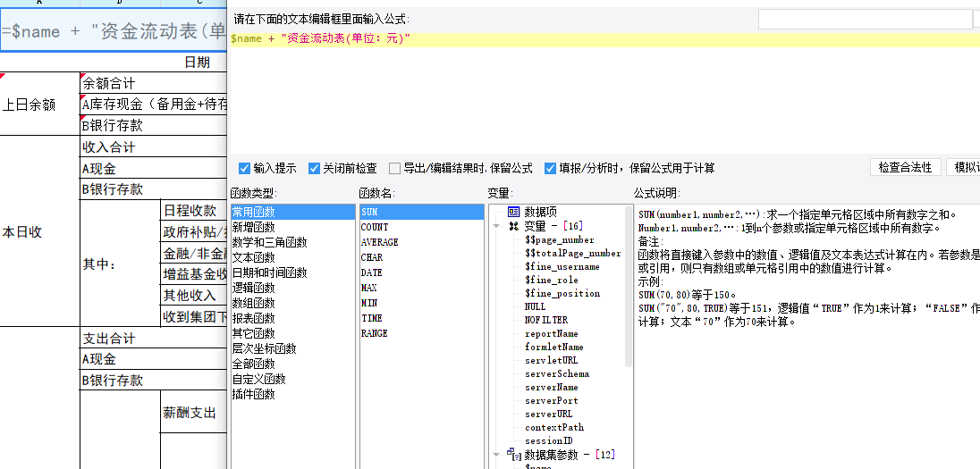Image resolution: width=980 pixels, height=469 pixels.
Task: Select 全部函数 function type
Action: (293, 364)
